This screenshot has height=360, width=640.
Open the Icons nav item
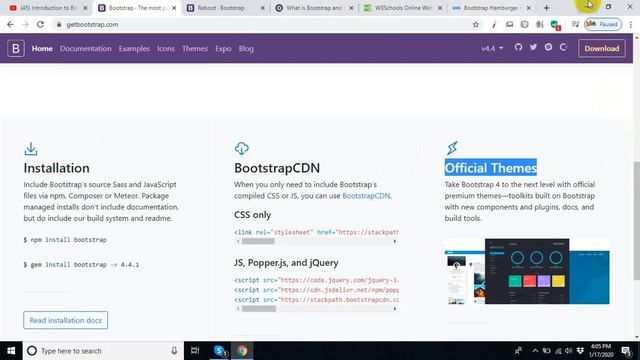click(166, 48)
